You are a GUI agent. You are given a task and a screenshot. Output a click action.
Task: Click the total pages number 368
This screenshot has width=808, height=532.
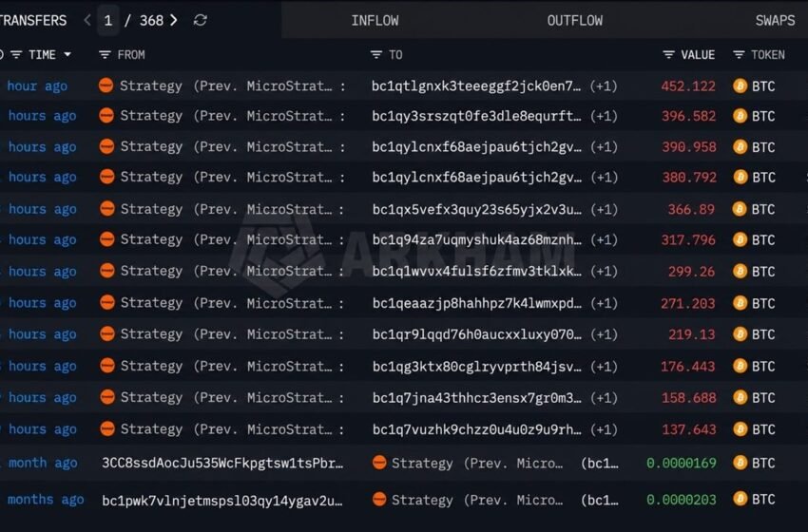[151, 21]
